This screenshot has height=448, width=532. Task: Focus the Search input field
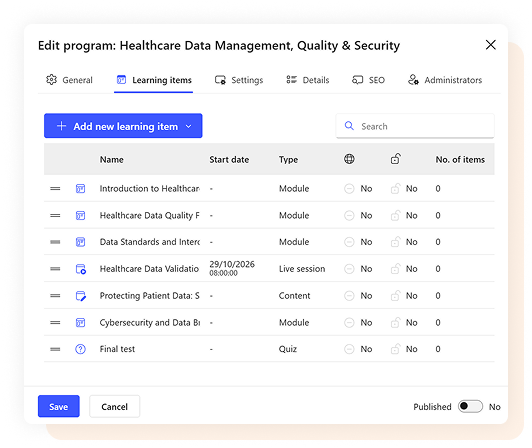click(415, 126)
